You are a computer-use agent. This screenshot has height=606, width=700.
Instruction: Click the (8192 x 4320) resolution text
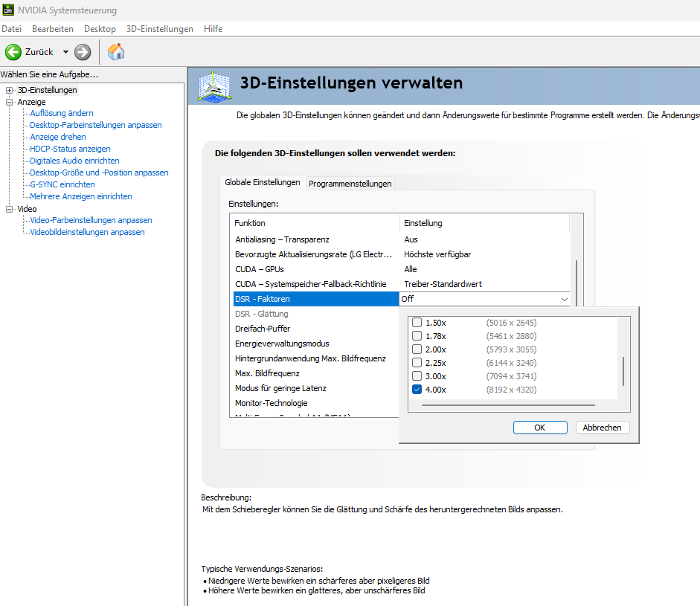click(x=511, y=390)
